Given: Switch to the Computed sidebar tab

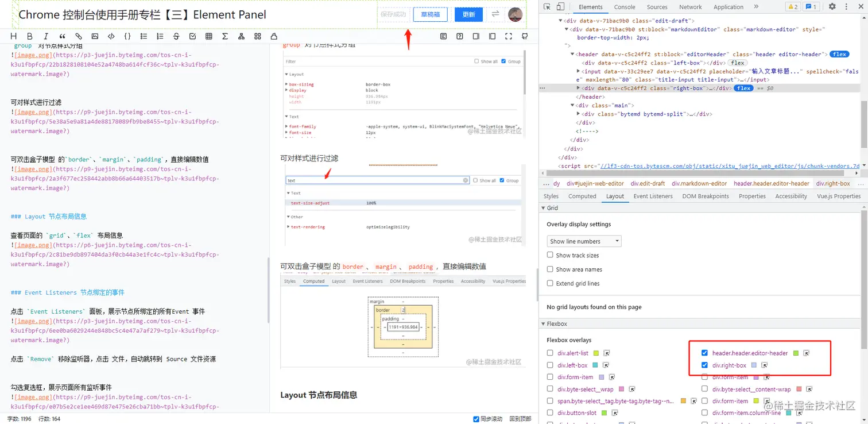Looking at the screenshot, I should [582, 196].
